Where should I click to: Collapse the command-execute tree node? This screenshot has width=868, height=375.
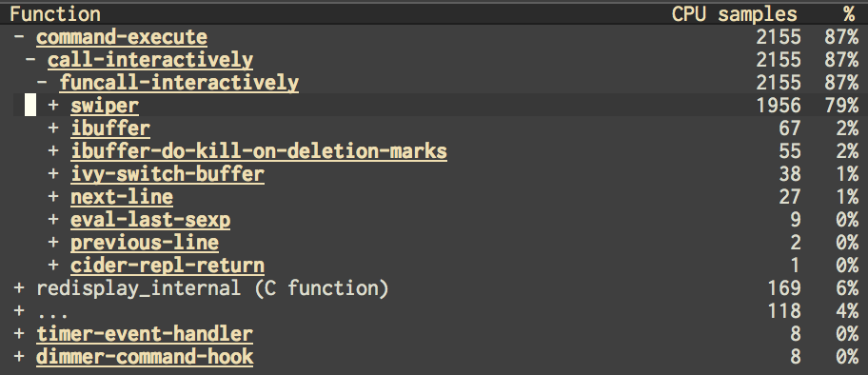coord(19,38)
